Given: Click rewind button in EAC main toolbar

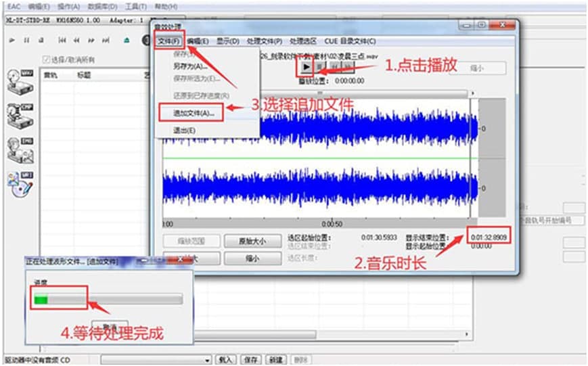Looking at the screenshot, I should (x=76, y=40).
